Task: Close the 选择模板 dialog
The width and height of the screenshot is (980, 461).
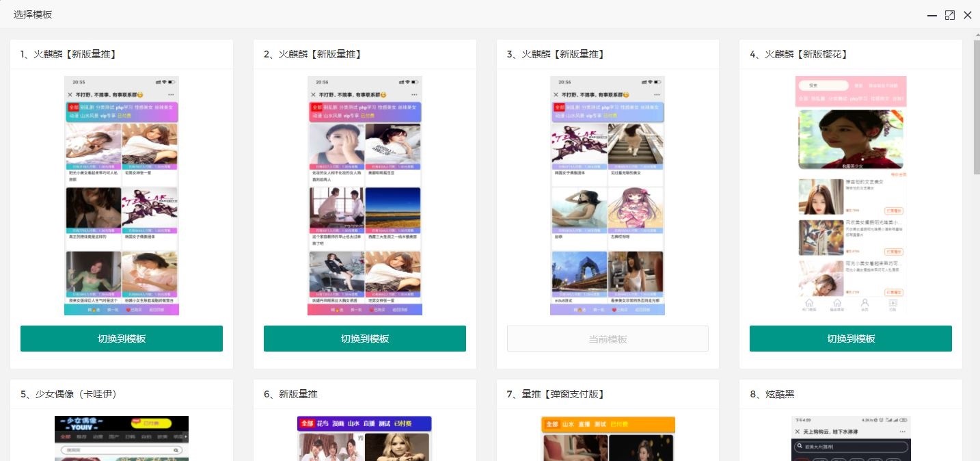Action: (x=967, y=15)
